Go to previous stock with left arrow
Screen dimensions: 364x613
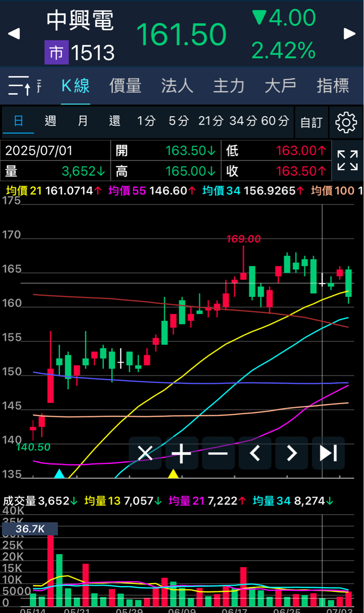tap(14, 34)
